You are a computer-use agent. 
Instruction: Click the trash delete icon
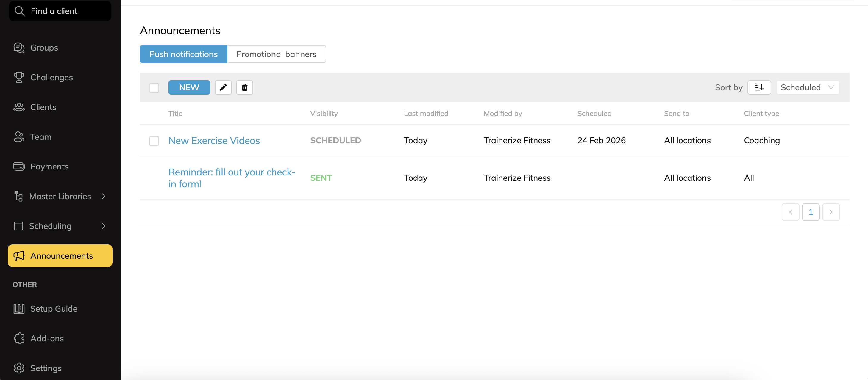point(244,87)
